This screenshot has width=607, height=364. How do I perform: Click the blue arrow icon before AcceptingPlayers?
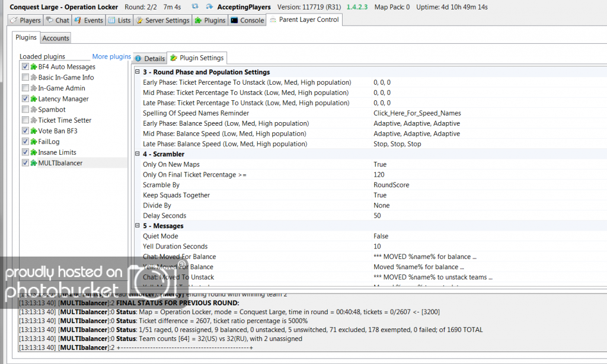coord(210,7)
